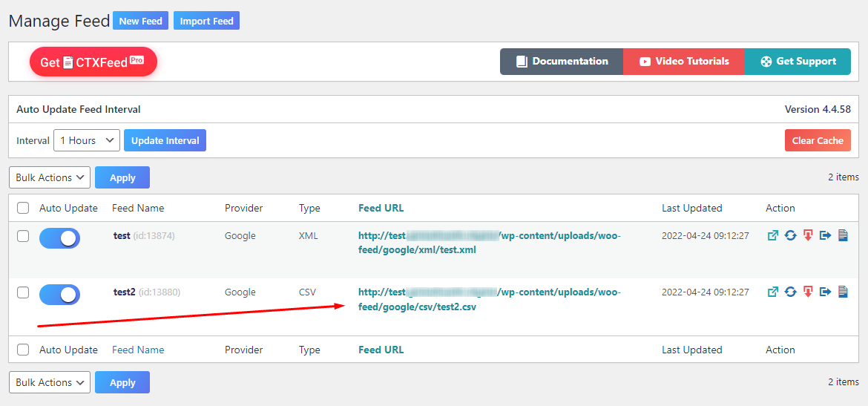Viewport: 868px width, 406px height.
Task: Click the top Apply button
Action: [x=122, y=178]
